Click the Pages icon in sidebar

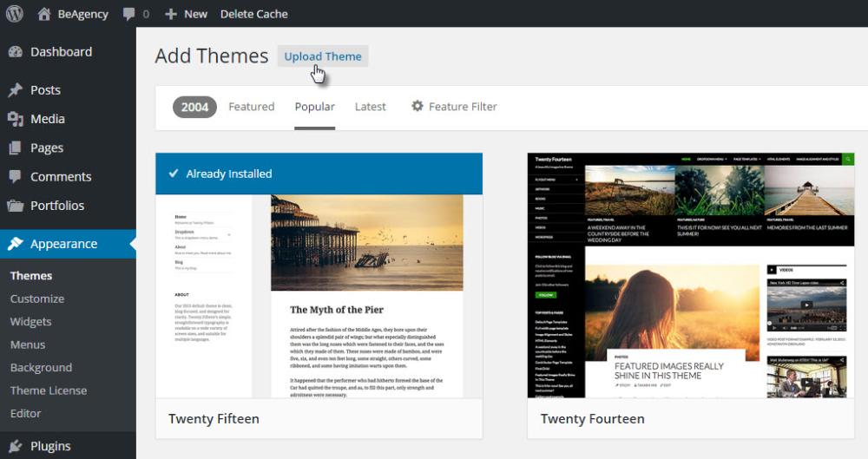pos(15,148)
